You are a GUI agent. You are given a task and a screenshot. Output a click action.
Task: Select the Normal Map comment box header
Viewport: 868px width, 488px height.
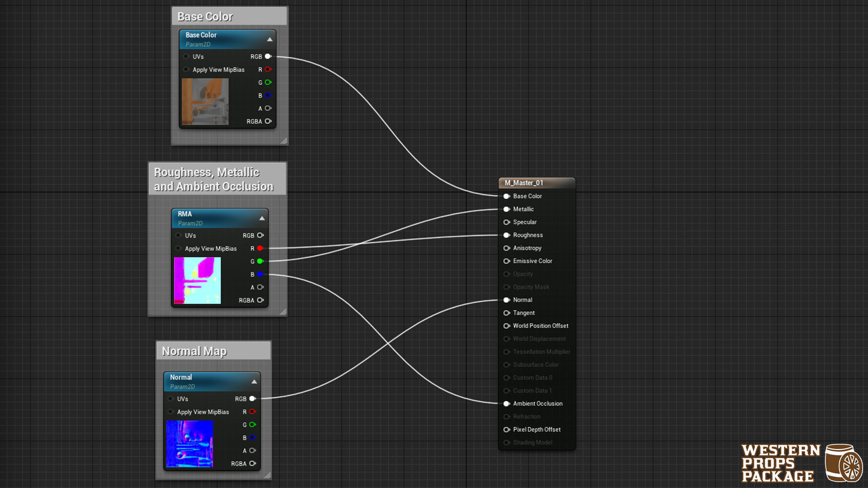213,351
